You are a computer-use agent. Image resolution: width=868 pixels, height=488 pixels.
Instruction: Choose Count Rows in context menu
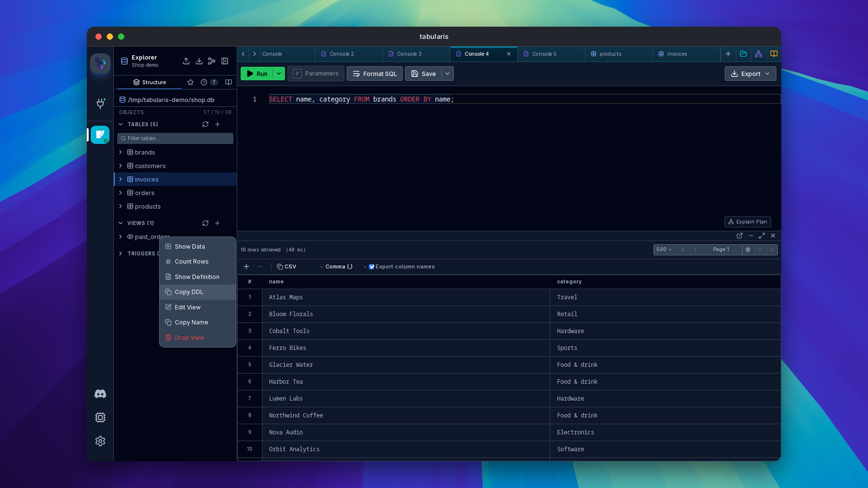coord(198,262)
